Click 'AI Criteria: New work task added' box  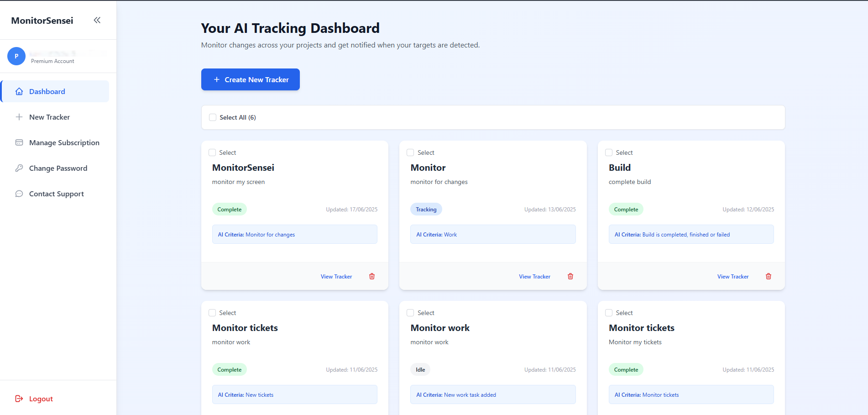coord(493,394)
